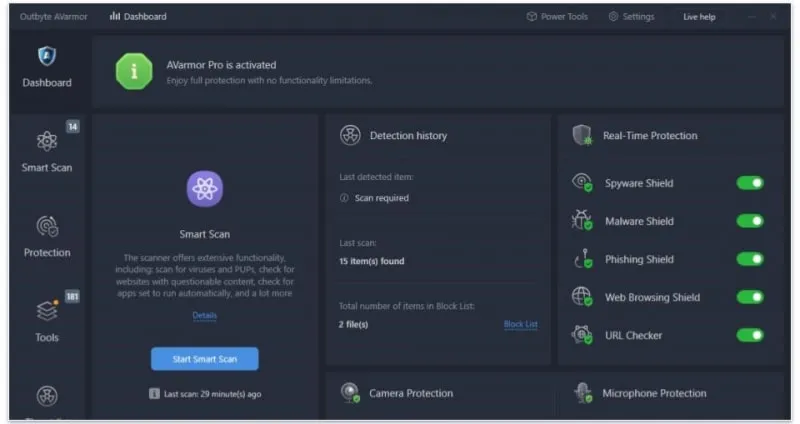Image resolution: width=800 pixels, height=424 pixels.
Task: Open the biohazard icon at sidebar bottom
Action: [x=47, y=396]
